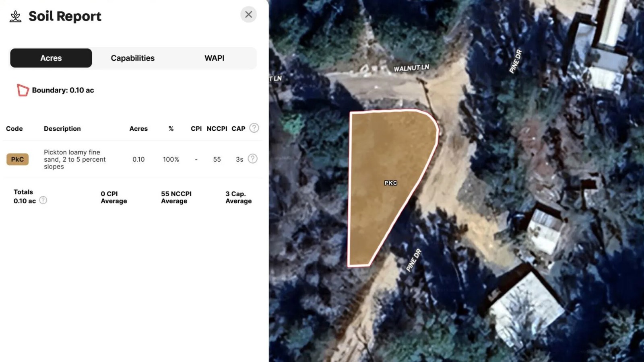The width and height of the screenshot is (644, 362).
Task: Click the Description column header
Action: 62,129
